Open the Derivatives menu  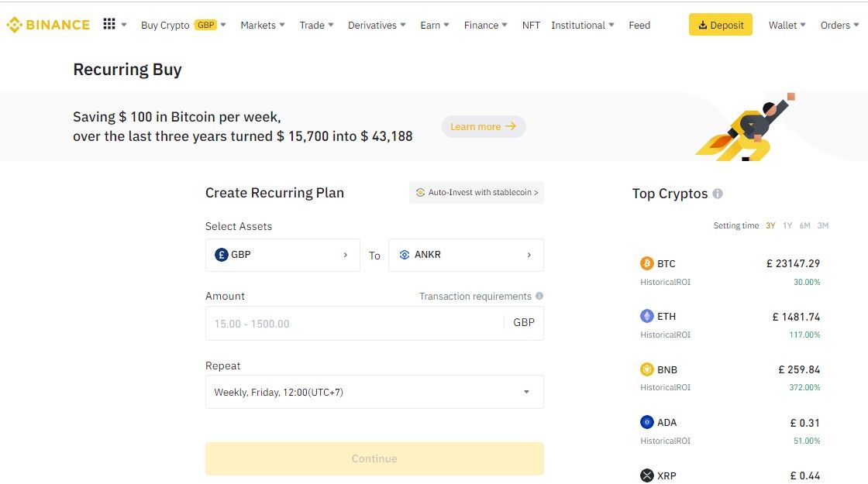click(x=377, y=25)
